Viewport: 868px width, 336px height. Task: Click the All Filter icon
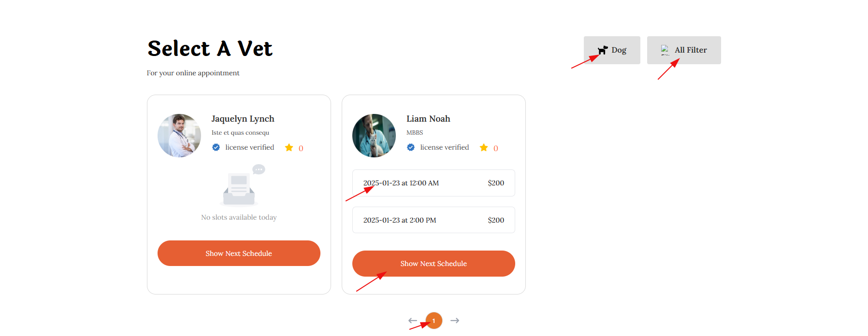665,50
